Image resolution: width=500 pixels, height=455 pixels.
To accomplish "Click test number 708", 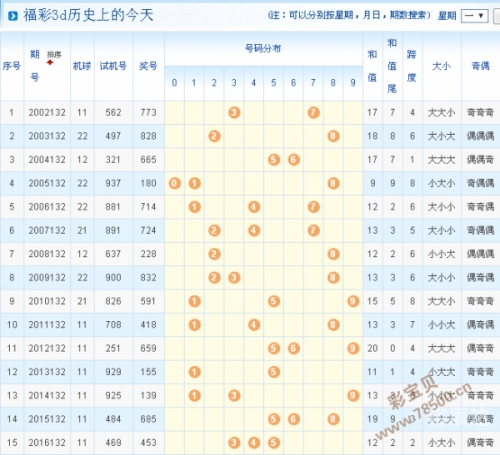I will tap(113, 325).
